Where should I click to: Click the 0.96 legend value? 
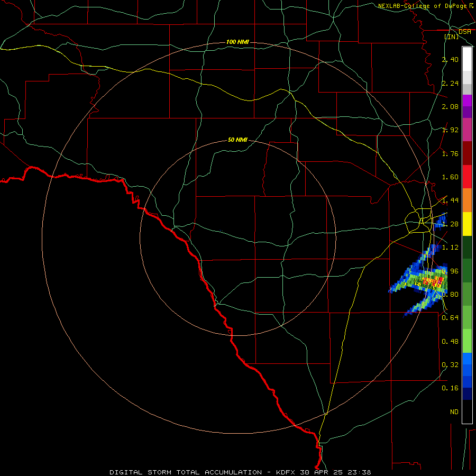[x=450, y=271]
